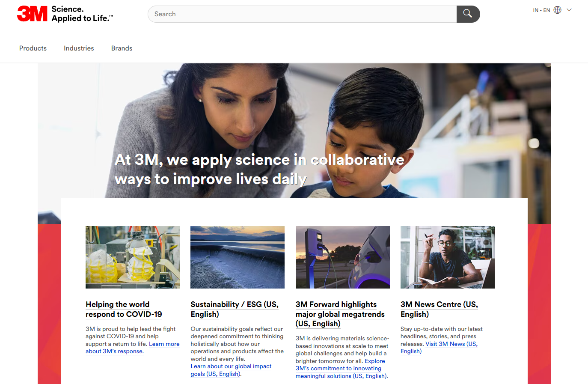Open the Industries menu

[x=79, y=48]
